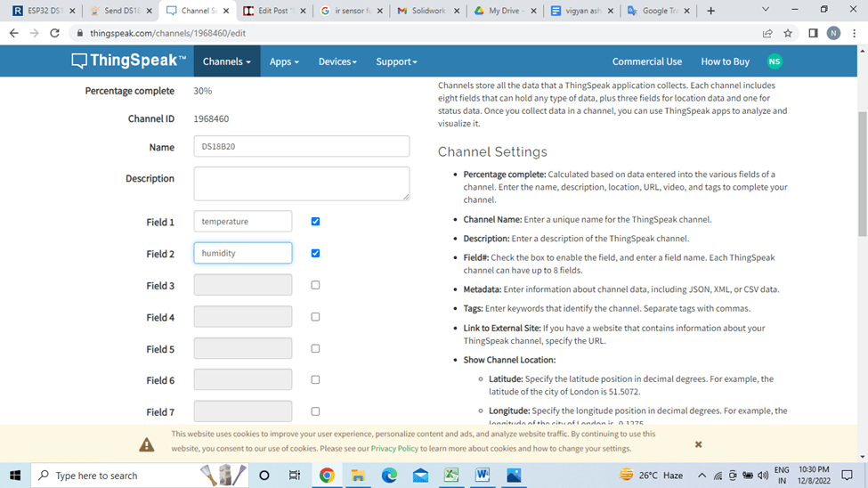This screenshot has width=868, height=488.
Task: Open a new browser tab with plus
Action: coord(710,11)
